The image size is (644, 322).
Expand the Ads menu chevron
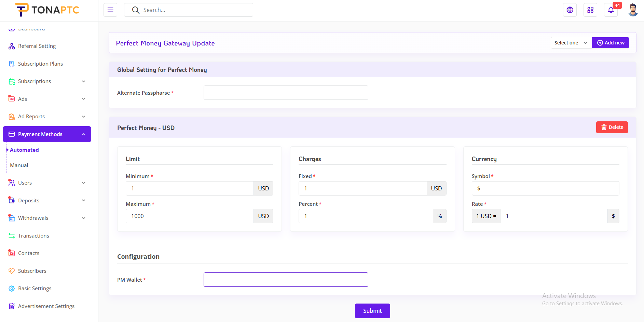84,99
